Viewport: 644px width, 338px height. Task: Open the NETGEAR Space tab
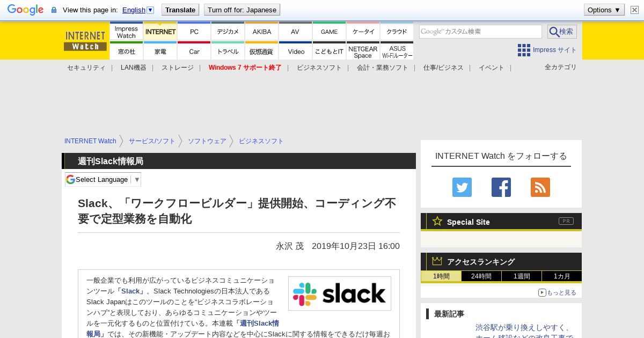click(x=363, y=51)
